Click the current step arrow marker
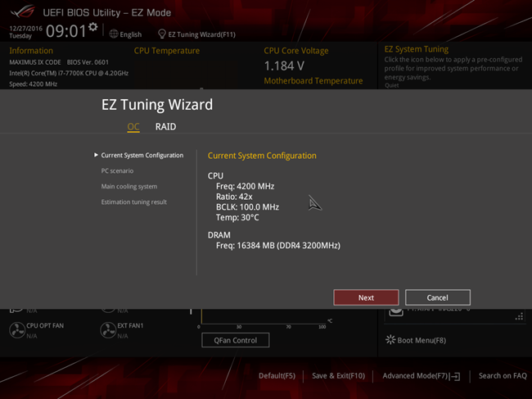Image resolution: width=532 pixels, height=399 pixels. pos(96,155)
